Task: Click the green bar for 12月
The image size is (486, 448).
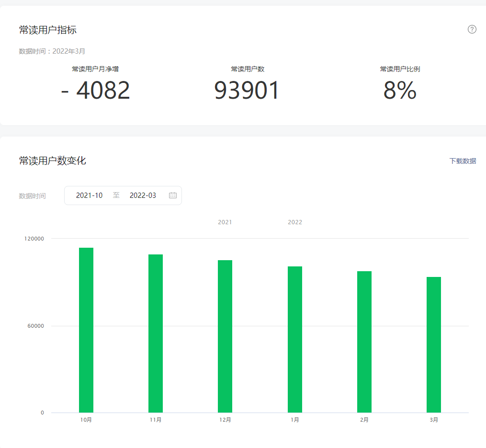Action: (x=225, y=336)
